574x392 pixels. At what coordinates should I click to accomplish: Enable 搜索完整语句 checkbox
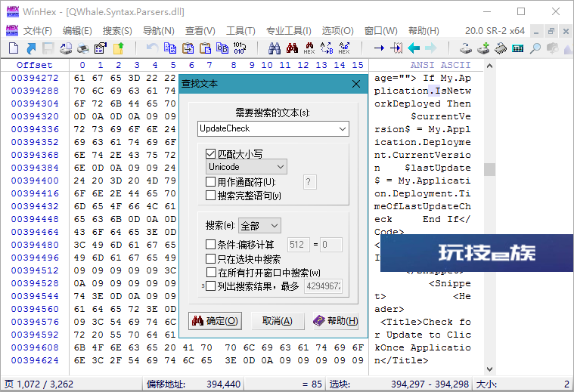click(210, 196)
